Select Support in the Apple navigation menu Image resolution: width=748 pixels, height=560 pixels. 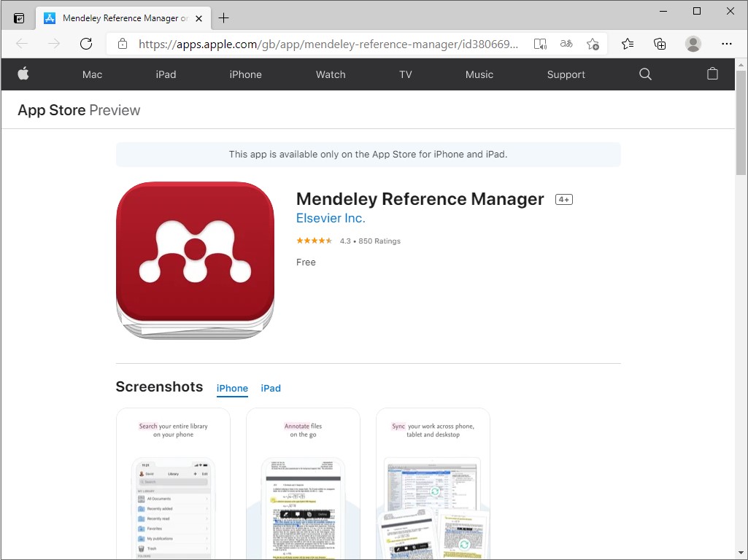[566, 74]
